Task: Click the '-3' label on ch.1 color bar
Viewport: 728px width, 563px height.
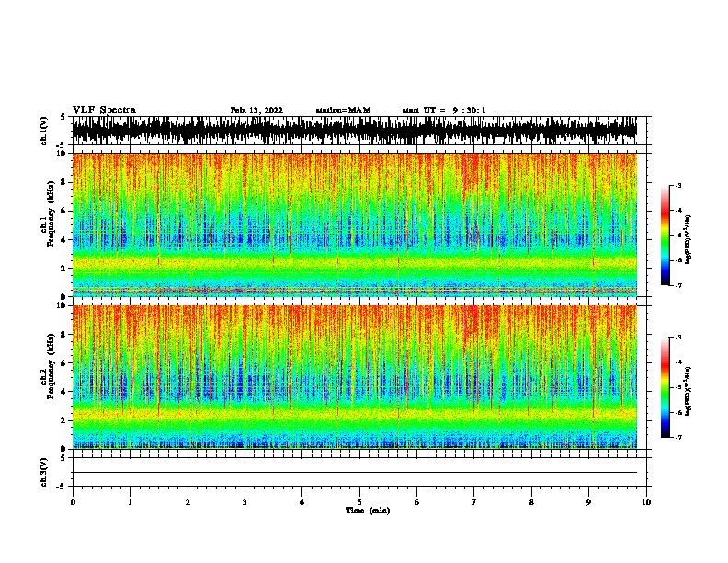Action: tap(678, 186)
